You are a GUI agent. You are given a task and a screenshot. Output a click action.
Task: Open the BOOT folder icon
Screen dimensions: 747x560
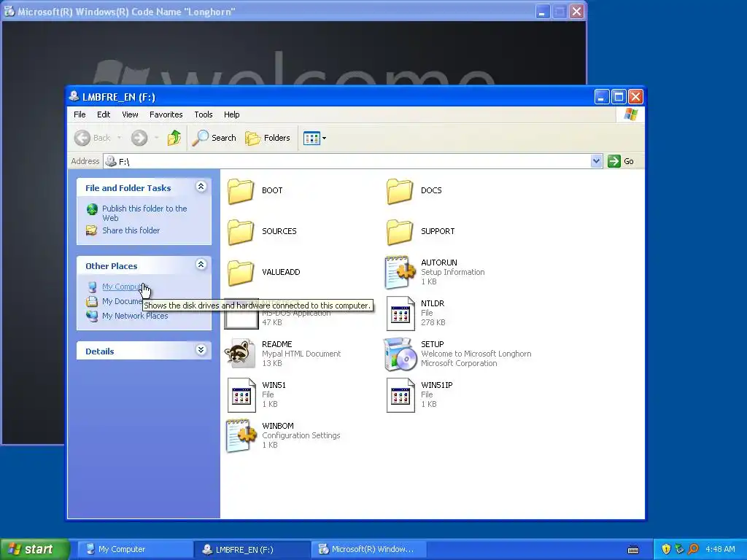pyautogui.click(x=241, y=191)
